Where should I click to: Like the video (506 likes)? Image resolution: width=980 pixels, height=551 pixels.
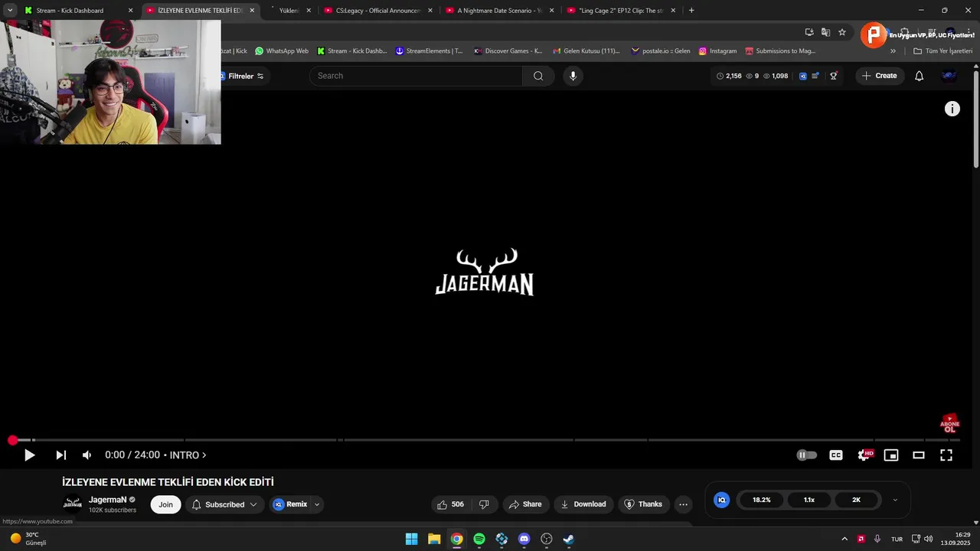tap(450, 504)
